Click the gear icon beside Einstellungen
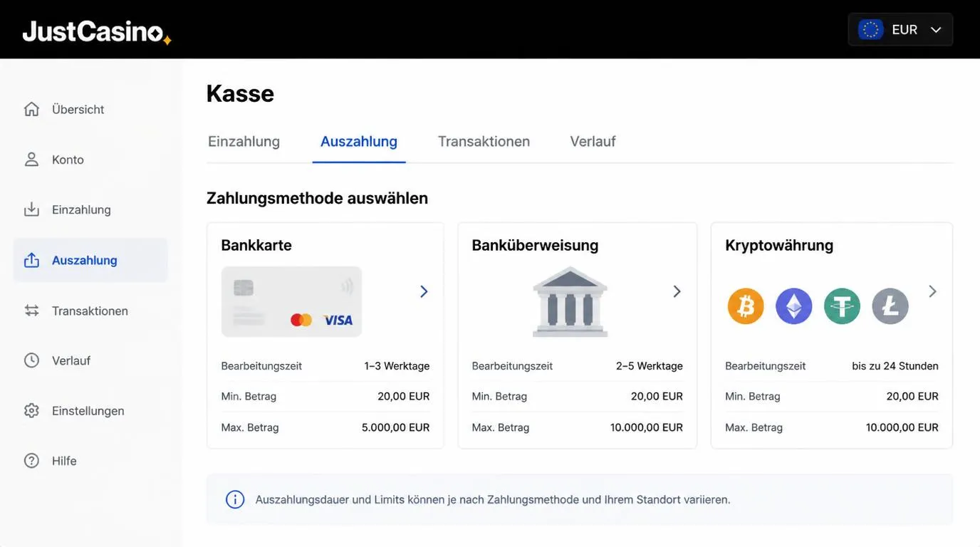The width and height of the screenshot is (980, 547). (31, 411)
